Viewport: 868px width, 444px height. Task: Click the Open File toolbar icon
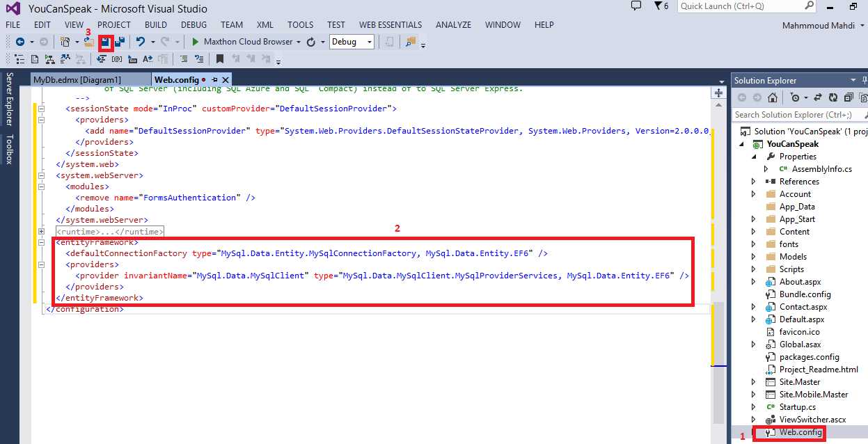tap(89, 42)
